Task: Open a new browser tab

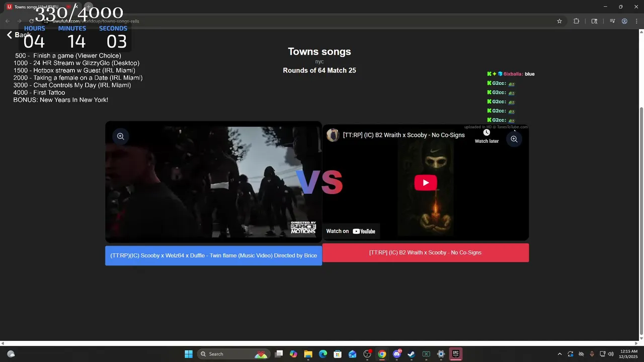Action: click(x=89, y=7)
